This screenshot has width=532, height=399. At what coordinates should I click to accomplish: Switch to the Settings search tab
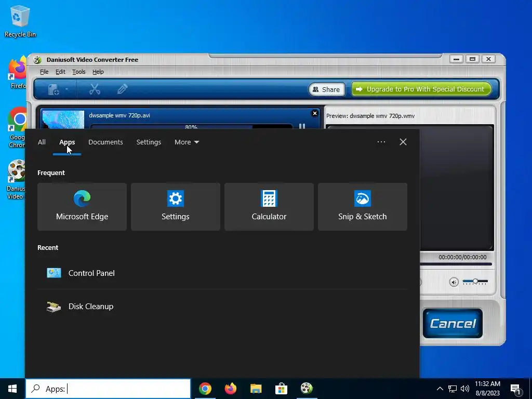[149, 142]
